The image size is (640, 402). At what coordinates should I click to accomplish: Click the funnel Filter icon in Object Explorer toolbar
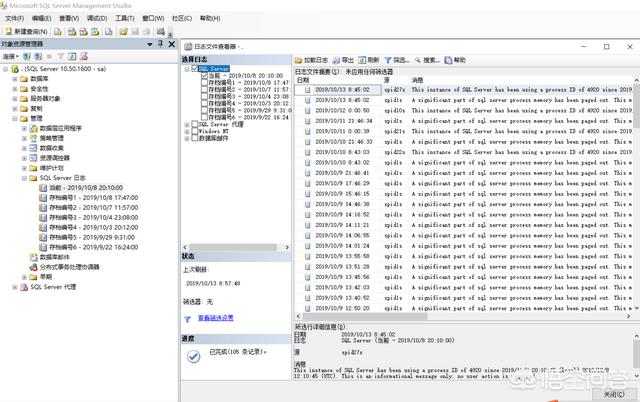(x=60, y=56)
